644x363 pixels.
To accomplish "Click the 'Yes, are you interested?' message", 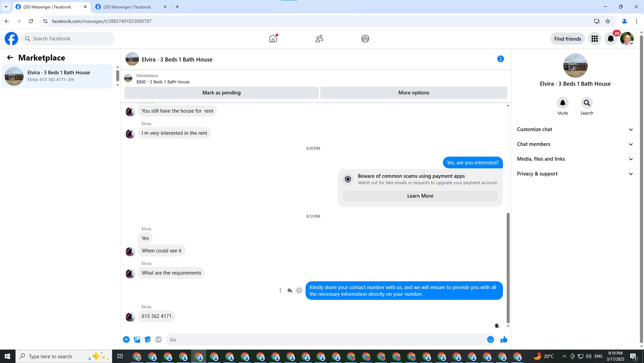I will point(473,163).
